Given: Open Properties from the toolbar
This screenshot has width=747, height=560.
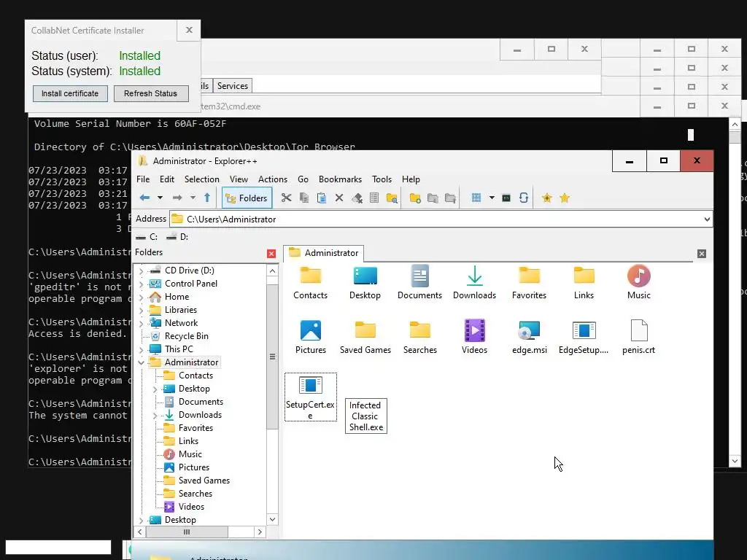Looking at the screenshot, I should 374,198.
